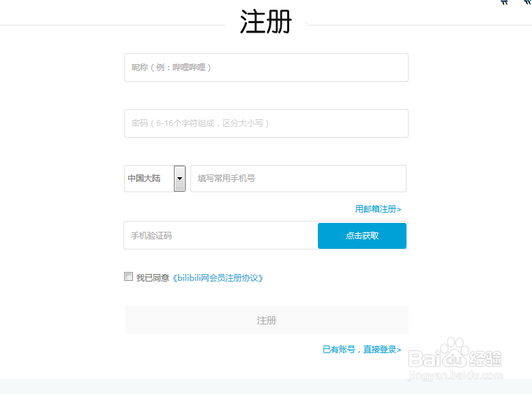This screenshot has height=394, width=532.
Task: Open the bilibili网会员注册协议 link
Action: (218, 278)
